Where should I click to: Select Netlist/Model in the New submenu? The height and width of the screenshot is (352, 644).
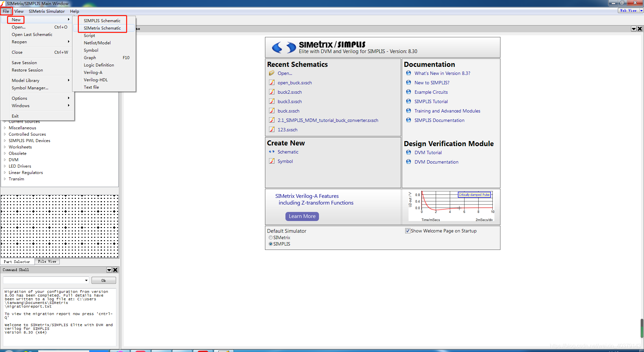click(x=97, y=43)
